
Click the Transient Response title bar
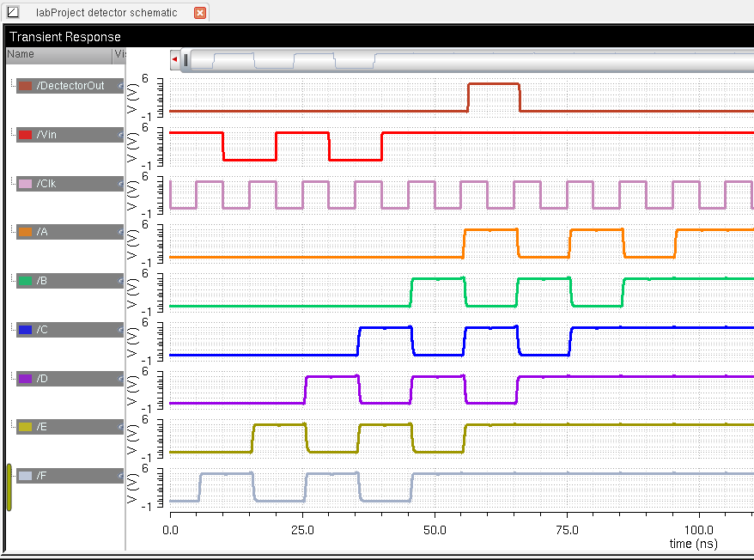point(65,37)
